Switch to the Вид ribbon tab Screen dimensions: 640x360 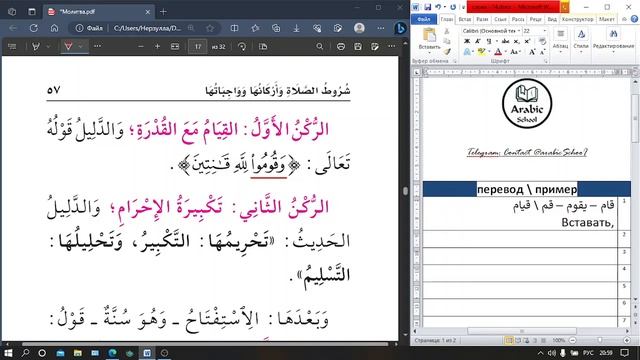coord(552,19)
